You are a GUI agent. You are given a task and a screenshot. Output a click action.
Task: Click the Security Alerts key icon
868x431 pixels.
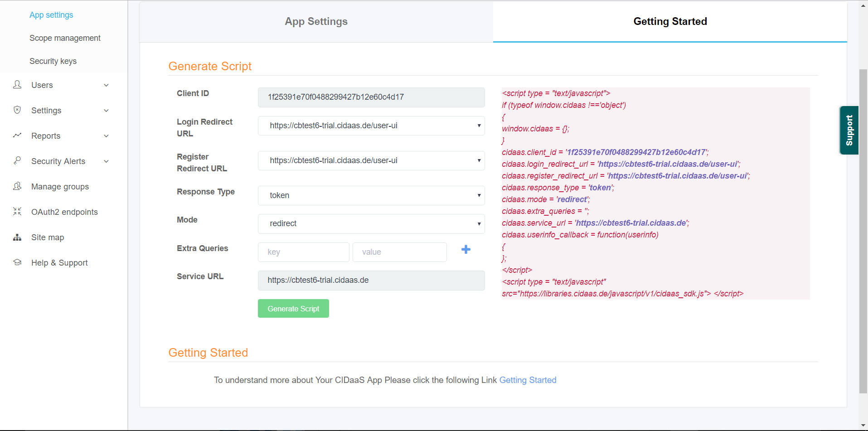tap(17, 161)
